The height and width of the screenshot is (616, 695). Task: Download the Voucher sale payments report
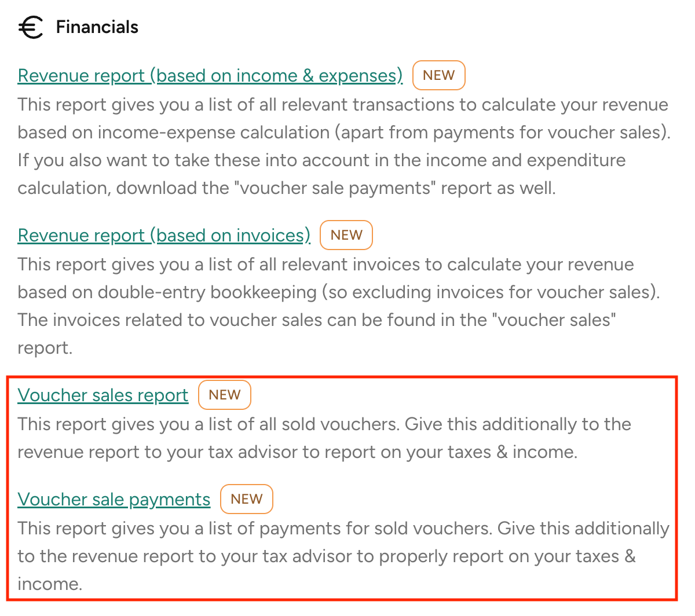point(114,500)
